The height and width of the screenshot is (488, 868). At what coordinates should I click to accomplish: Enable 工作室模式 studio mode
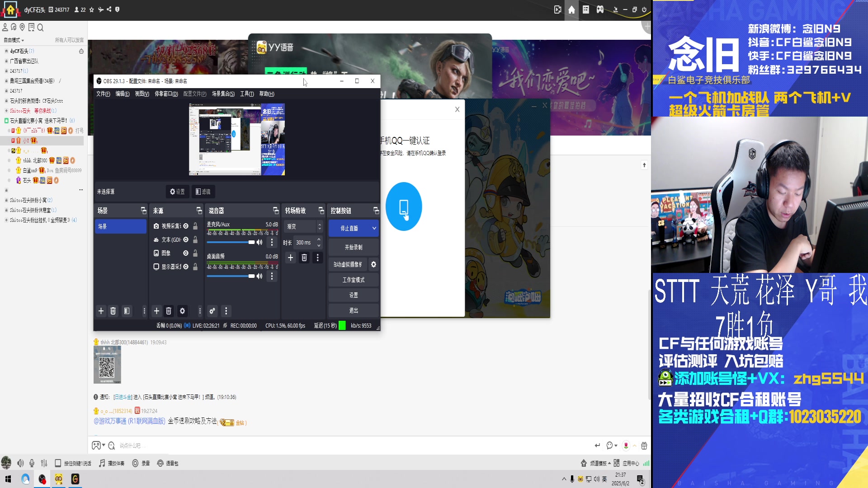coord(354,280)
